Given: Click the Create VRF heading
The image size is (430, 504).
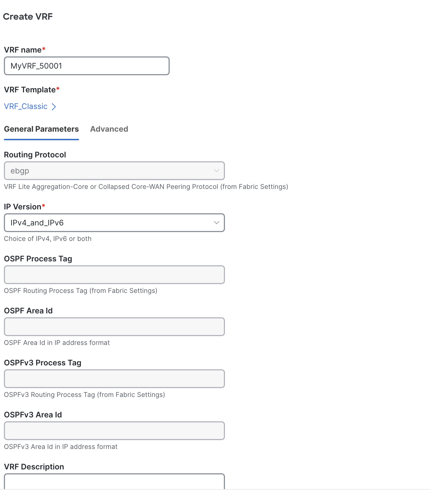Looking at the screenshot, I should click(x=28, y=17).
